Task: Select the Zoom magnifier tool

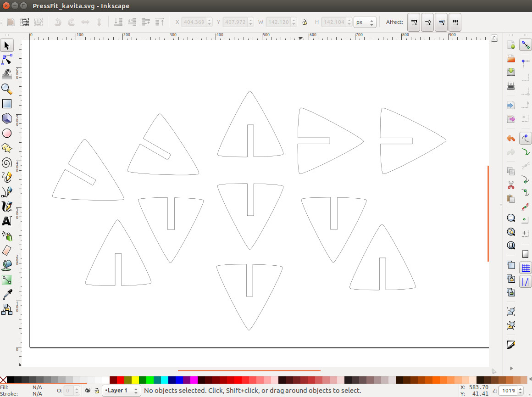Action: 7,89
